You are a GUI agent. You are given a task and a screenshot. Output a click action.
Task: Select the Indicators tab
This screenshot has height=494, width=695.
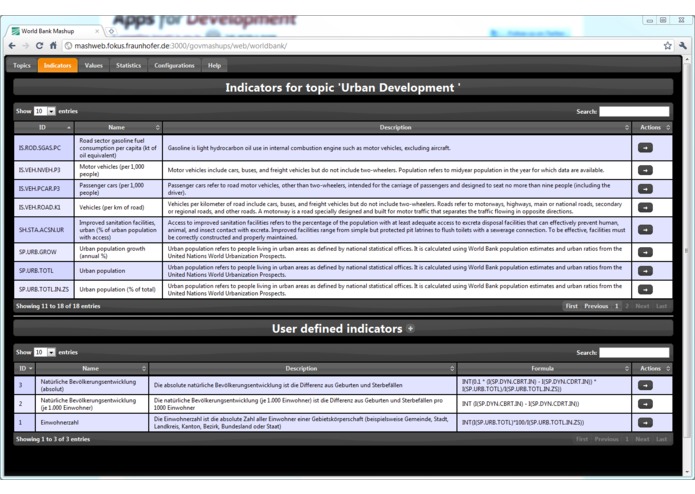[58, 65]
